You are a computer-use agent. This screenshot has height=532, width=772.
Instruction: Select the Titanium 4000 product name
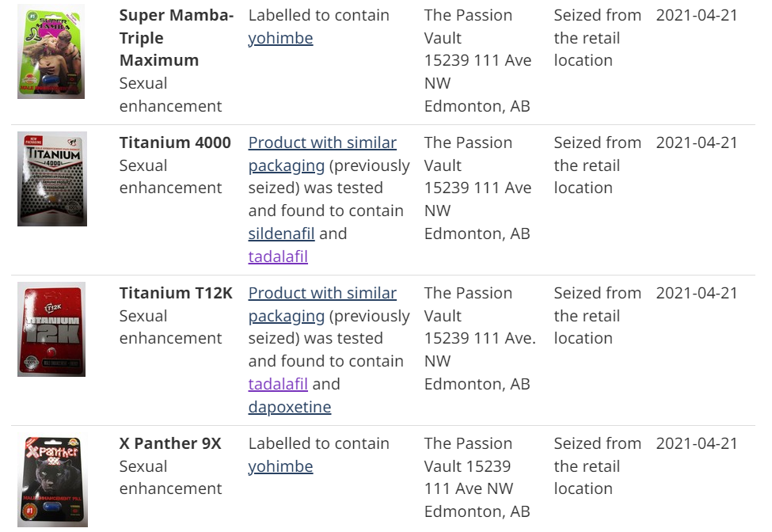[175, 142]
